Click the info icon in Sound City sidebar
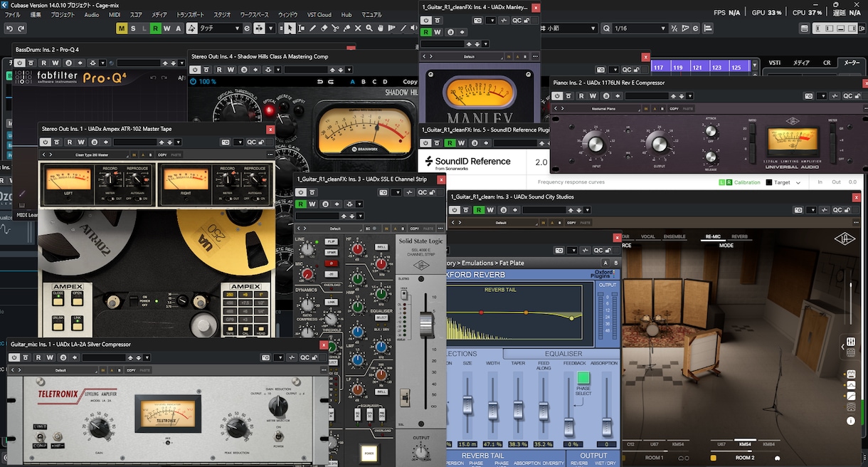 [x=851, y=420]
